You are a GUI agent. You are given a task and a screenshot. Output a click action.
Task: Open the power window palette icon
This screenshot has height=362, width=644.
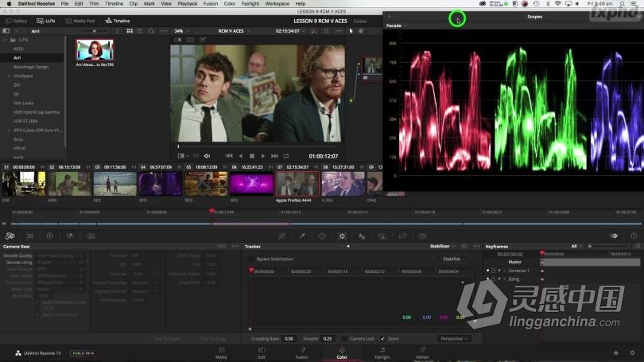coord(322,236)
